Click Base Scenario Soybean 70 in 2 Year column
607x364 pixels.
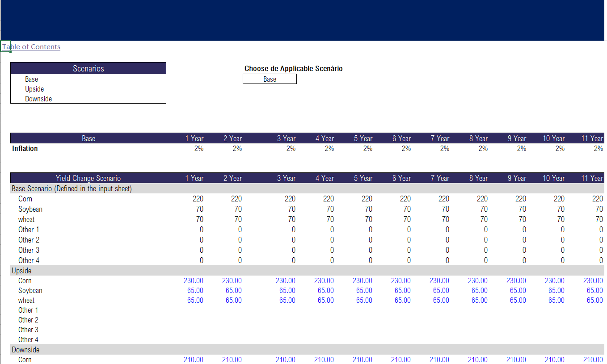(x=238, y=209)
